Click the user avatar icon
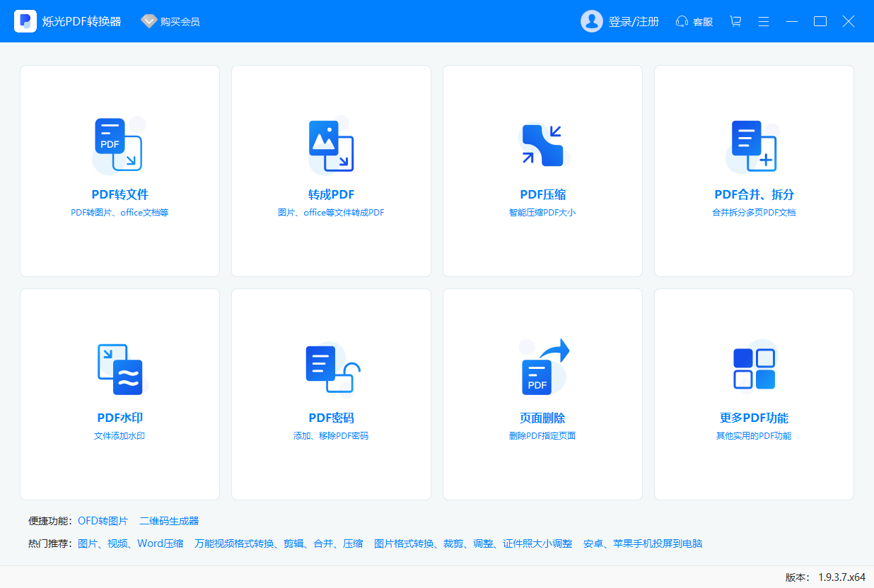874x588 pixels. pos(593,21)
